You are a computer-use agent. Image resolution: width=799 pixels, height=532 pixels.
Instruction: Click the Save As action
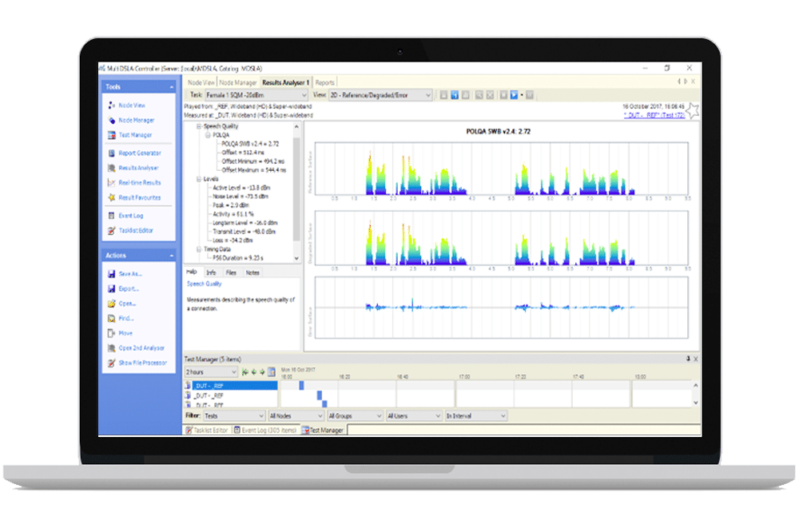(130, 274)
